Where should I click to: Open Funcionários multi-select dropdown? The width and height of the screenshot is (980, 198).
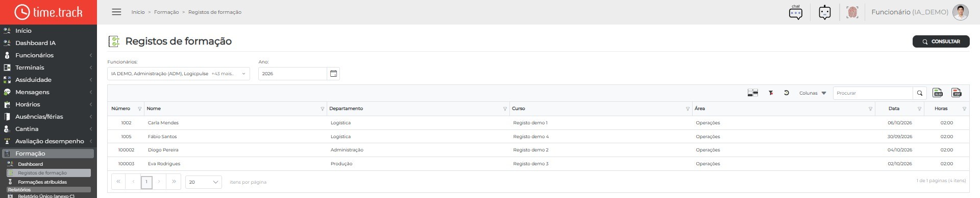pyautogui.click(x=179, y=74)
